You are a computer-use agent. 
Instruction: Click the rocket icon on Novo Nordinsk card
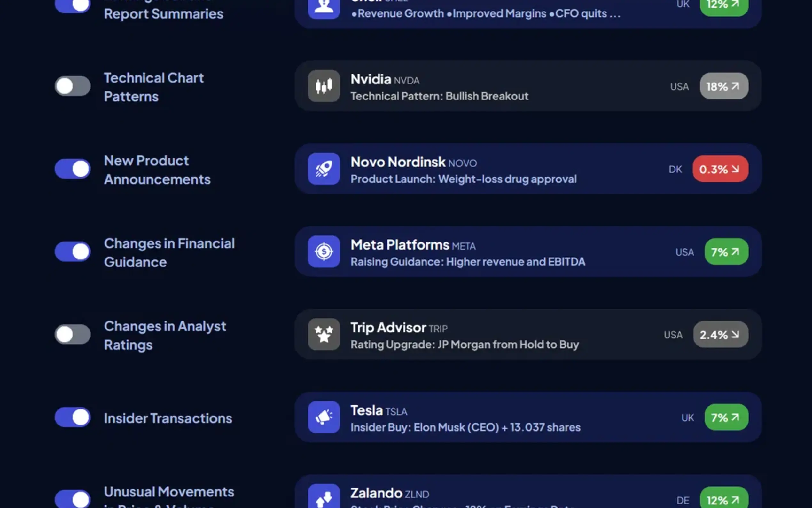[324, 169]
